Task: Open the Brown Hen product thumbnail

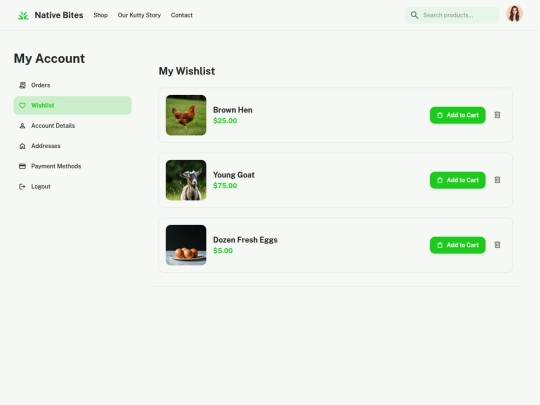Action: pos(186,115)
